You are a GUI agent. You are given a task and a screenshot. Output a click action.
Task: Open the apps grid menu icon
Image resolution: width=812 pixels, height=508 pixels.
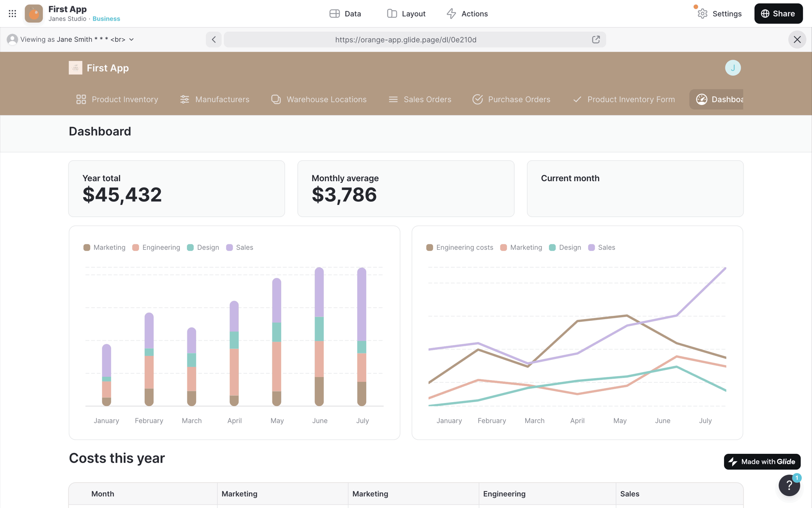(x=12, y=14)
